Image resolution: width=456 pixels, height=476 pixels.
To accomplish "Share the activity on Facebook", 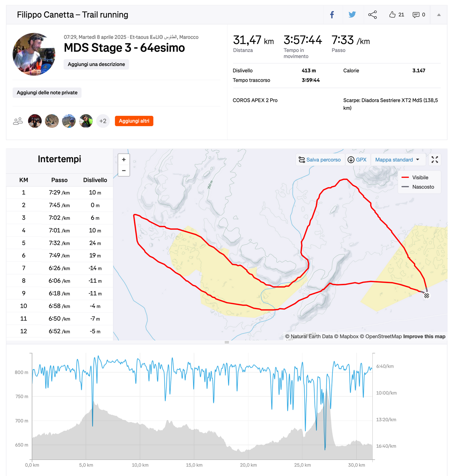I will (x=332, y=15).
